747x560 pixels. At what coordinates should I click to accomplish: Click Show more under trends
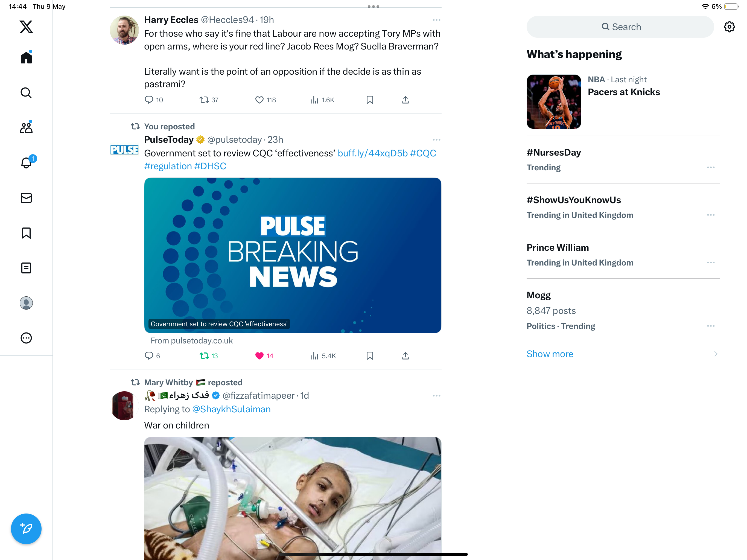550,354
